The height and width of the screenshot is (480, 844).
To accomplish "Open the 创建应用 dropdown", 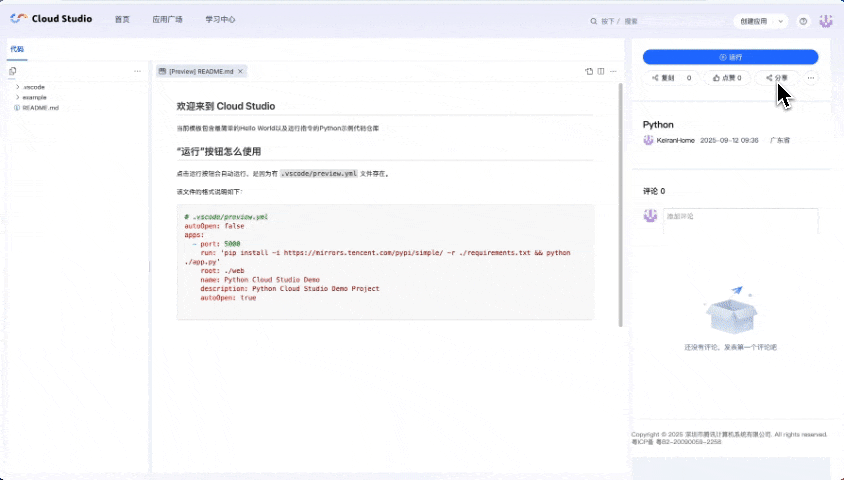I will 760,20.
